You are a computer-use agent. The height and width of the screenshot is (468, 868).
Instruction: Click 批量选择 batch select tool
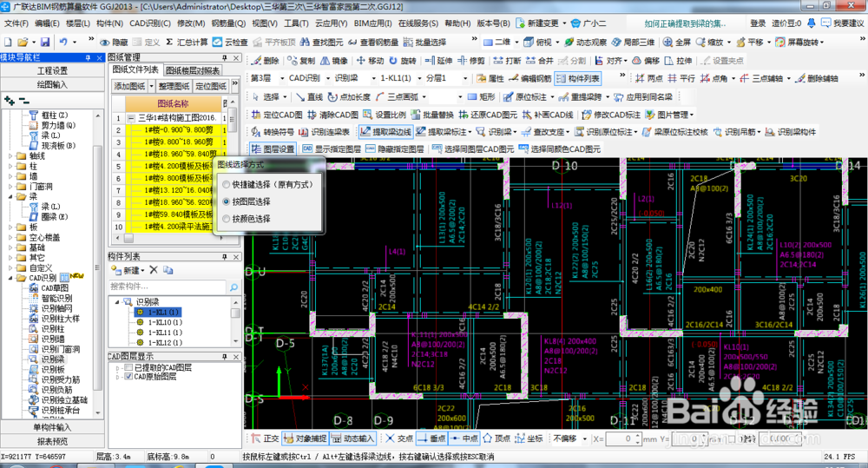[424, 42]
